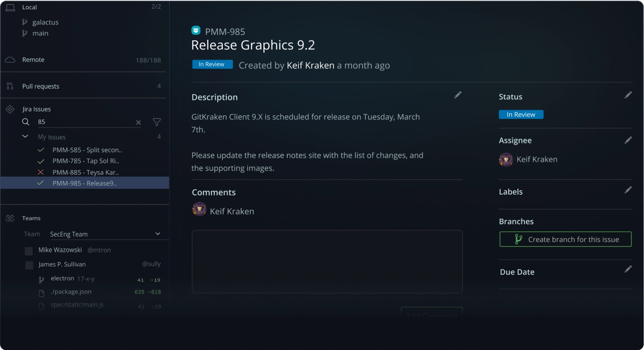This screenshot has height=350, width=644.
Task: Edit the Assignee with pencil icon
Action: pyautogui.click(x=628, y=140)
